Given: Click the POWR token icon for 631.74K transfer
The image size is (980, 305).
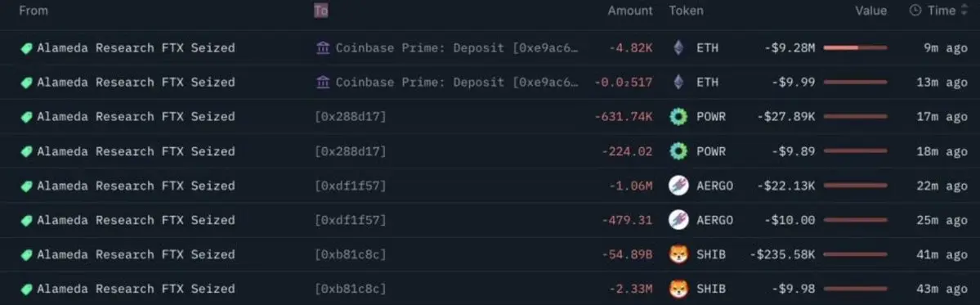Looking at the screenshot, I should (678, 117).
